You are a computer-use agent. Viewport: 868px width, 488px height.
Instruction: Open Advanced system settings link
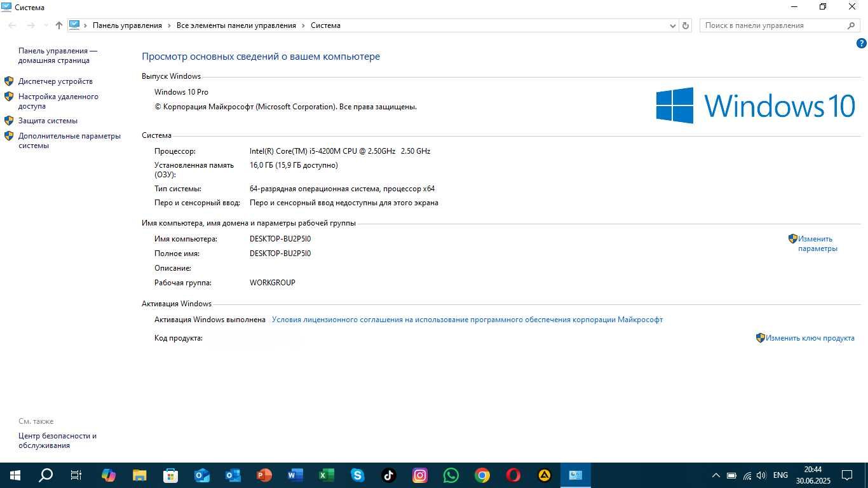pyautogui.click(x=69, y=140)
